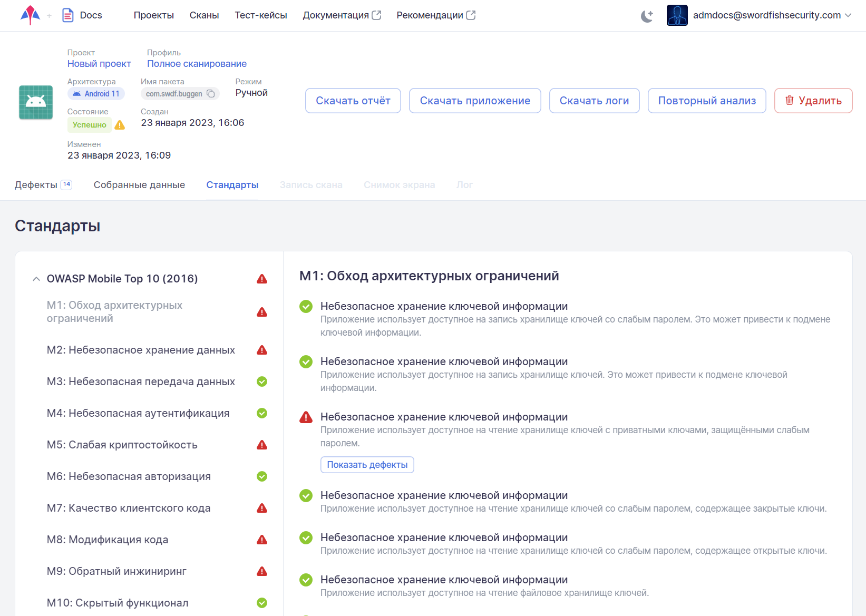Image resolution: width=866 pixels, height=616 pixels.
Task: Select M8: Модификация кода
Action: [x=108, y=540]
